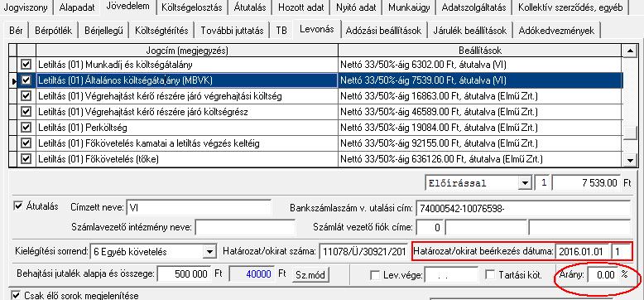Focus the Bankszámlaszám v. utalási cím field
The image size is (644, 300).
pos(523,208)
